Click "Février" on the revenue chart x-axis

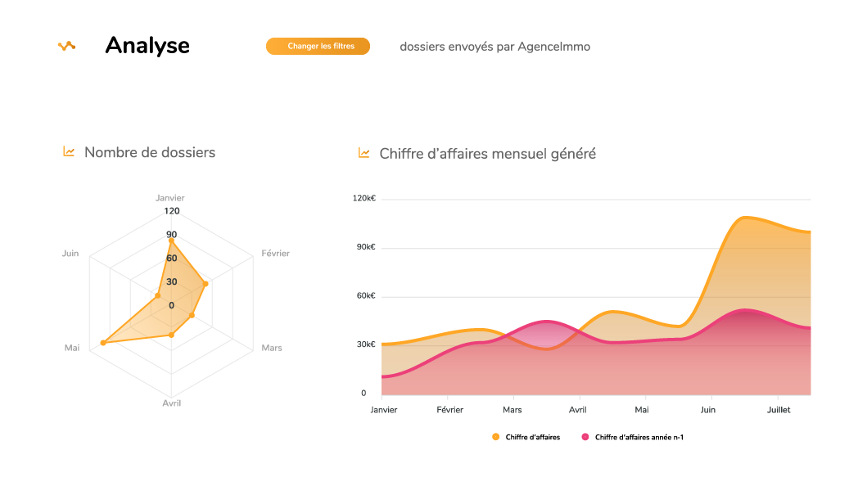tap(450, 410)
